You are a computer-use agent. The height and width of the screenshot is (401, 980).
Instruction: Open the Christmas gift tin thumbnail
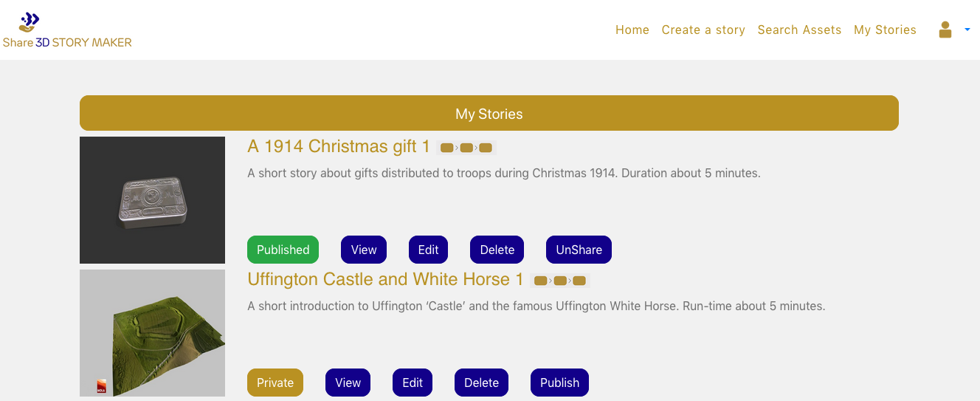tap(152, 200)
